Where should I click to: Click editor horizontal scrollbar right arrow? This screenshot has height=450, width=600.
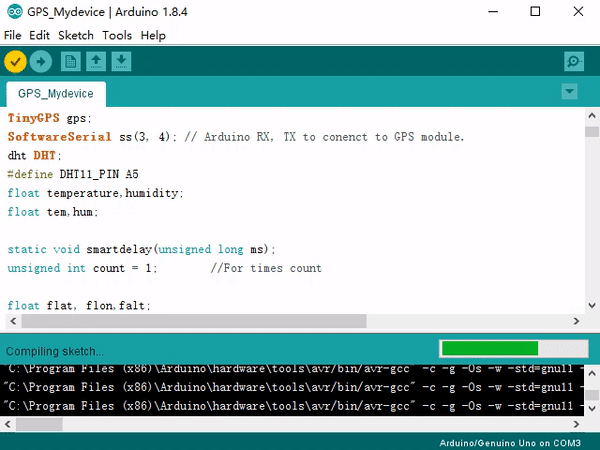point(576,321)
